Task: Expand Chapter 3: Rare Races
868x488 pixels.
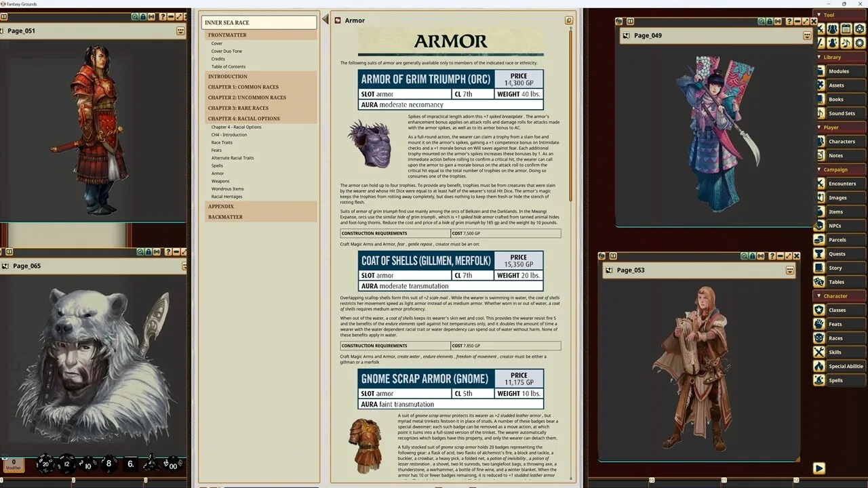Action: pos(261,108)
